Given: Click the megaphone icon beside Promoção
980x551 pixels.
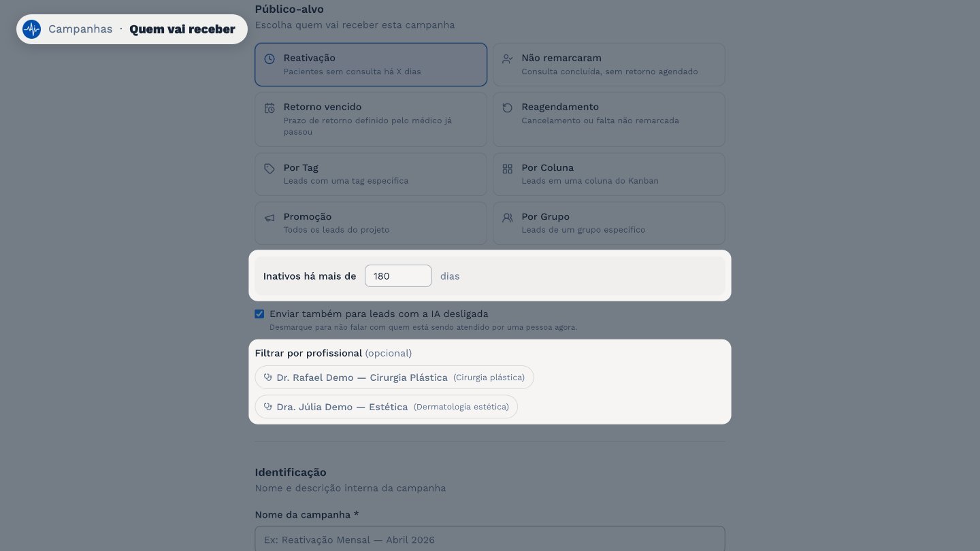Looking at the screenshot, I should [x=269, y=218].
